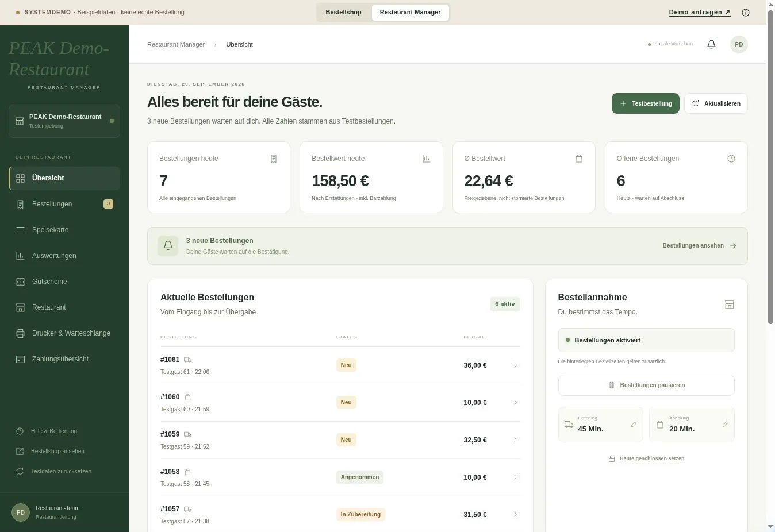Open the Demo anfragen link

700,13
